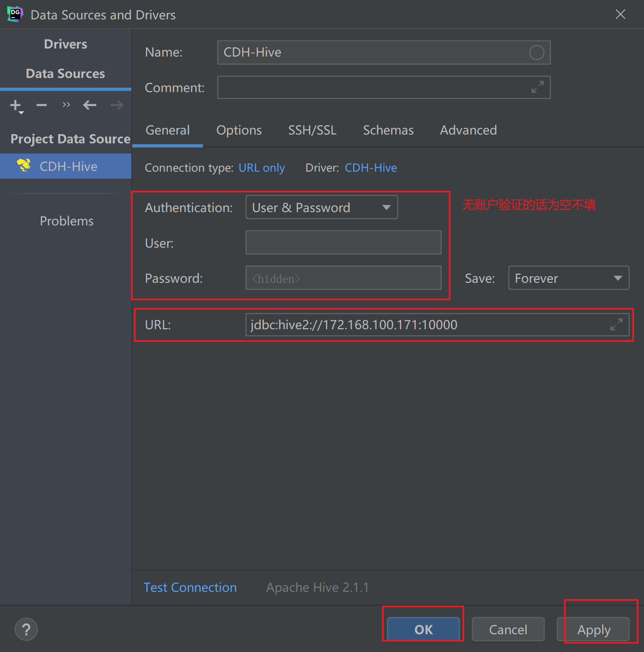Viewport: 644px width, 652px height.
Task: Open the Authentication User & Password dropdown
Action: click(322, 207)
